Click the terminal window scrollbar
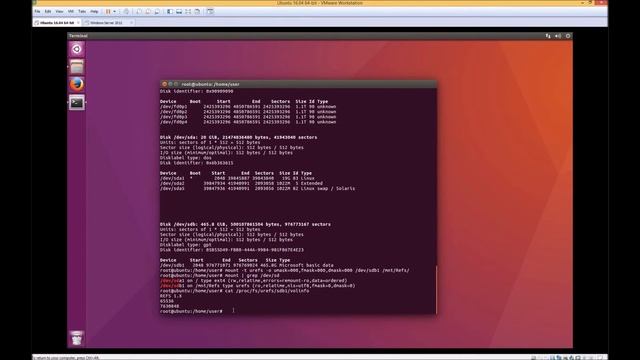This screenshot has width=640, height=360. [436, 289]
